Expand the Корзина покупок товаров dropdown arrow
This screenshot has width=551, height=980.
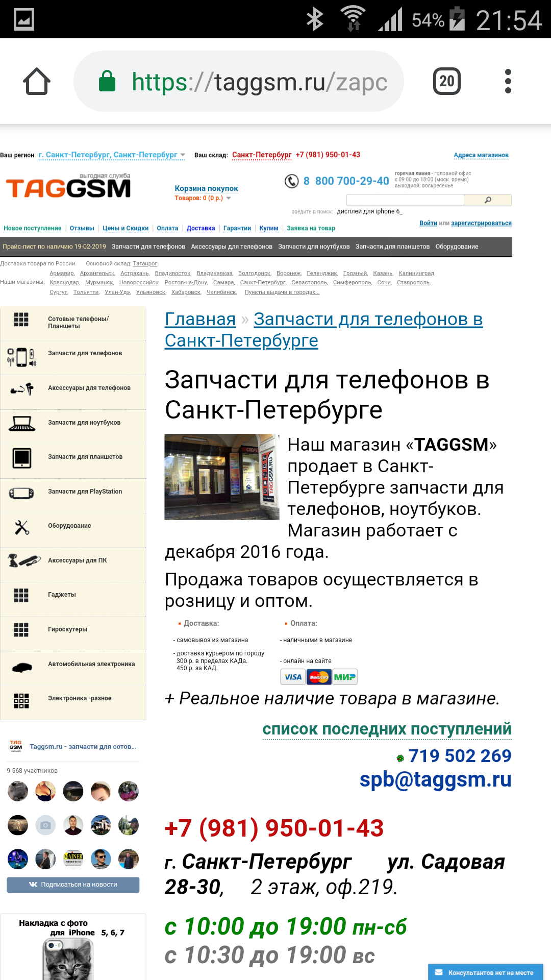pos(229,198)
